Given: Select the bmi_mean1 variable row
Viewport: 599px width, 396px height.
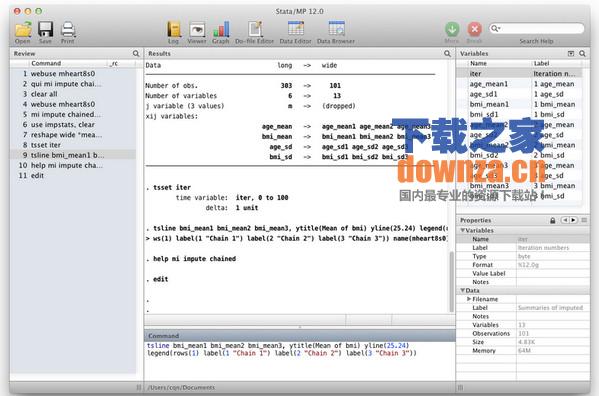Looking at the screenshot, I should pyautogui.click(x=520, y=104).
